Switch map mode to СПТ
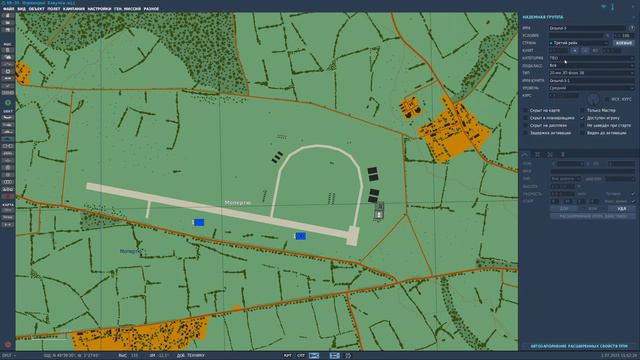The height and width of the screenshot is (360, 640). click(301, 356)
